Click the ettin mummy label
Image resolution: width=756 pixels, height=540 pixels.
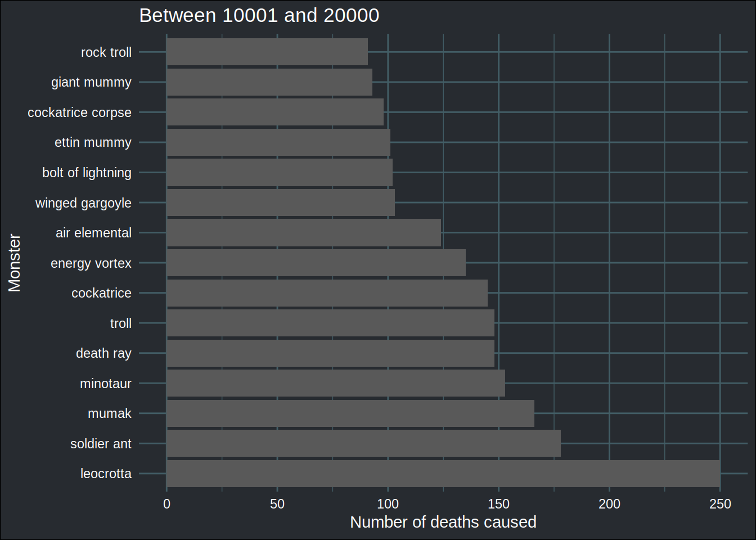point(93,143)
